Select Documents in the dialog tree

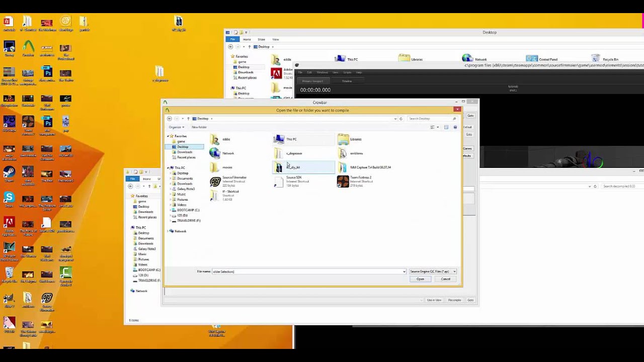click(x=183, y=178)
